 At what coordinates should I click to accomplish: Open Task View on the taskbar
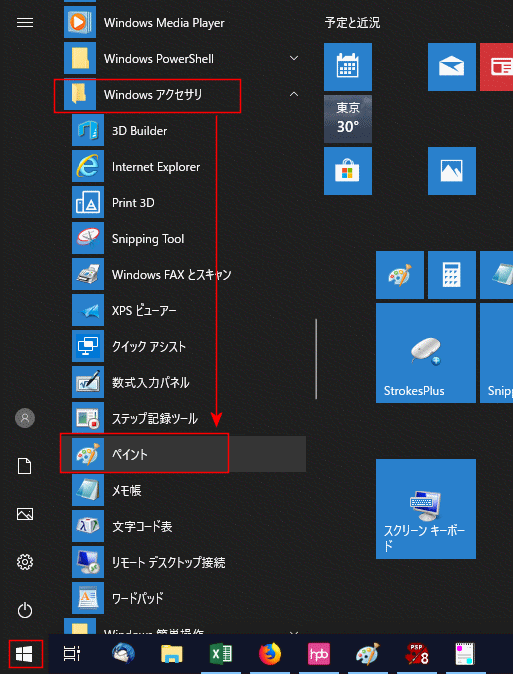tap(71, 654)
